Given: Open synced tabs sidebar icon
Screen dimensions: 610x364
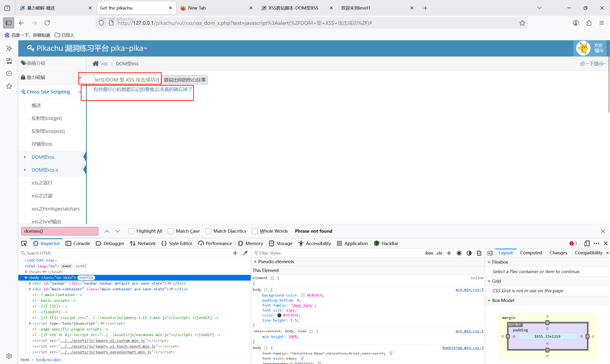Looking at the screenshot, I should 9,61.
